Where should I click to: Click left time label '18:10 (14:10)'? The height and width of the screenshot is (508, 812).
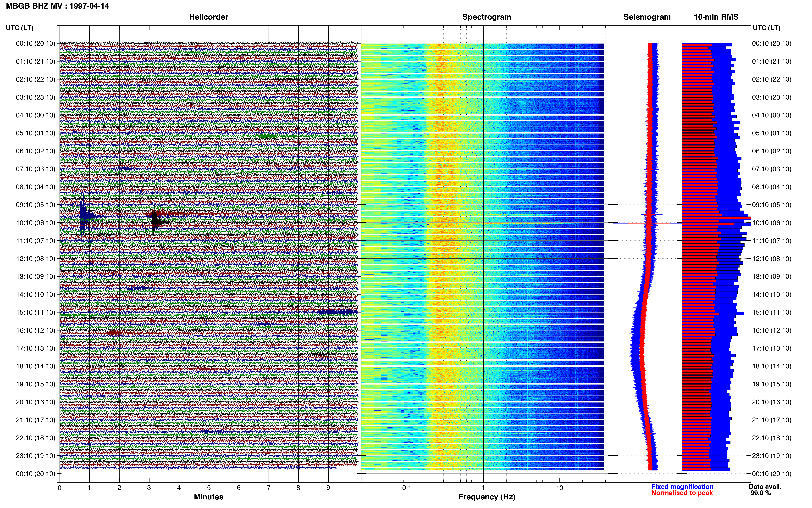[x=36, y=366]
